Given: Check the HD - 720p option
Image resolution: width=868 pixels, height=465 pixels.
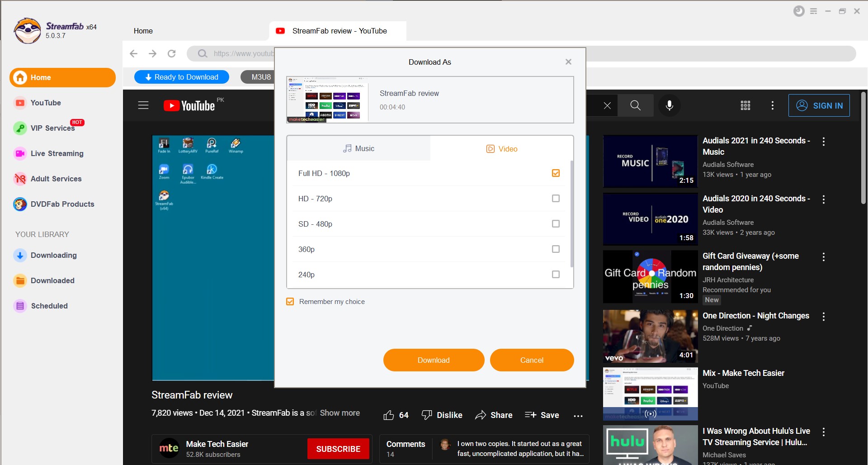Looking at the screenshot, I should [556, 198].
